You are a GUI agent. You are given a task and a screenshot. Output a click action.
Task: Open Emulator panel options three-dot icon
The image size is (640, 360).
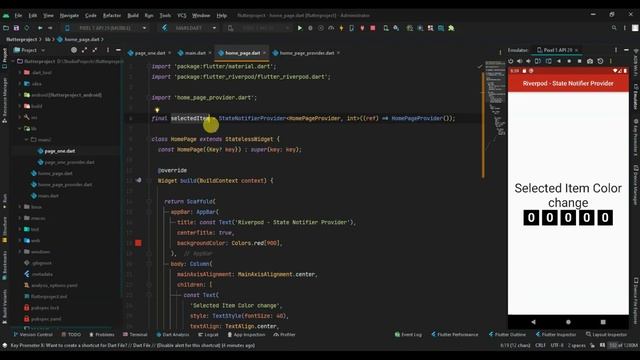616,50
